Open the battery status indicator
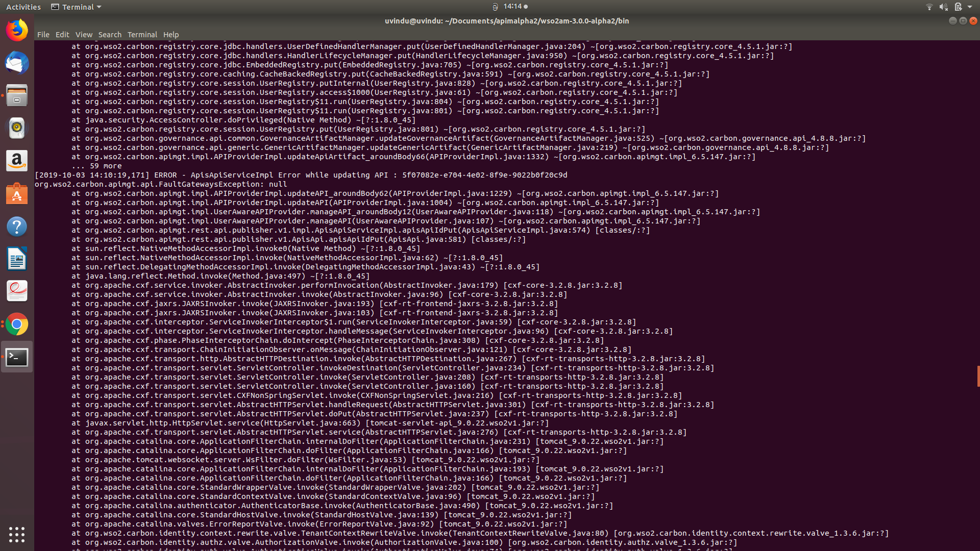The height and width of the screenshot is (551, 980). pos(958,7)
